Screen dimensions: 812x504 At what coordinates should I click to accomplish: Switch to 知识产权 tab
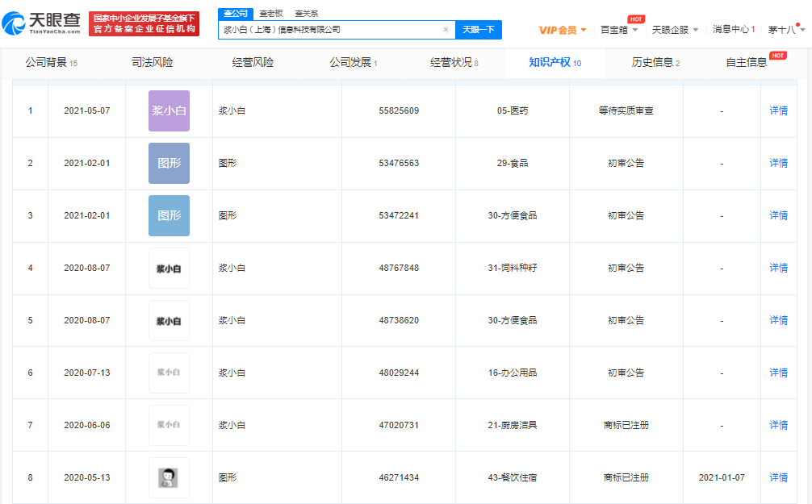pyautogui.click(x=555, y=63)
